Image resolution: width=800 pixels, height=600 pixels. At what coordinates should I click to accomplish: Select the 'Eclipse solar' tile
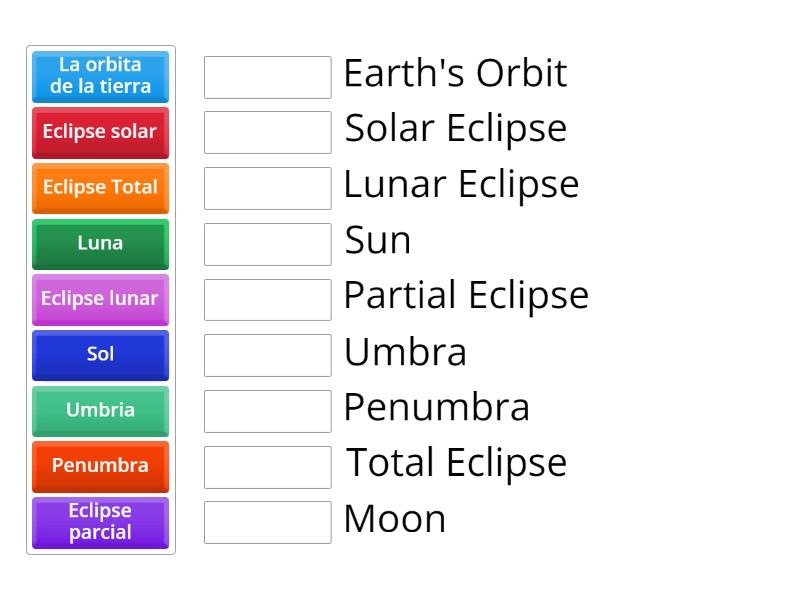[x=99, y=132]
